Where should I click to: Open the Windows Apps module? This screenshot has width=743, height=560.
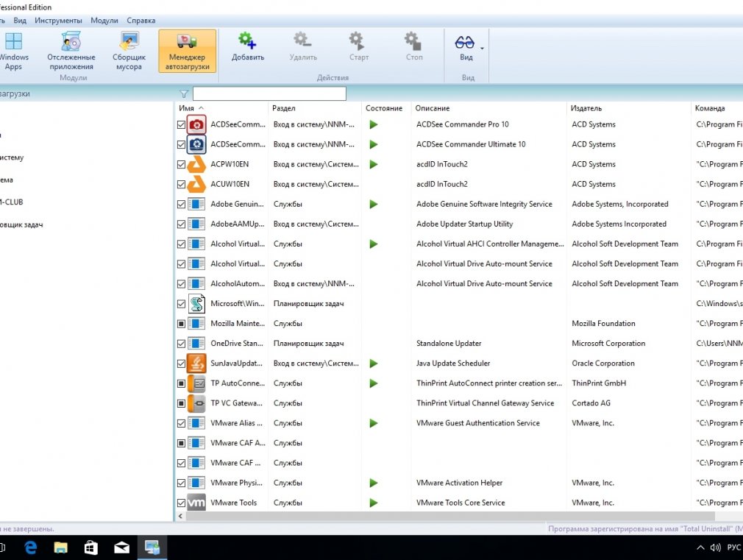[x=13, y=52]
